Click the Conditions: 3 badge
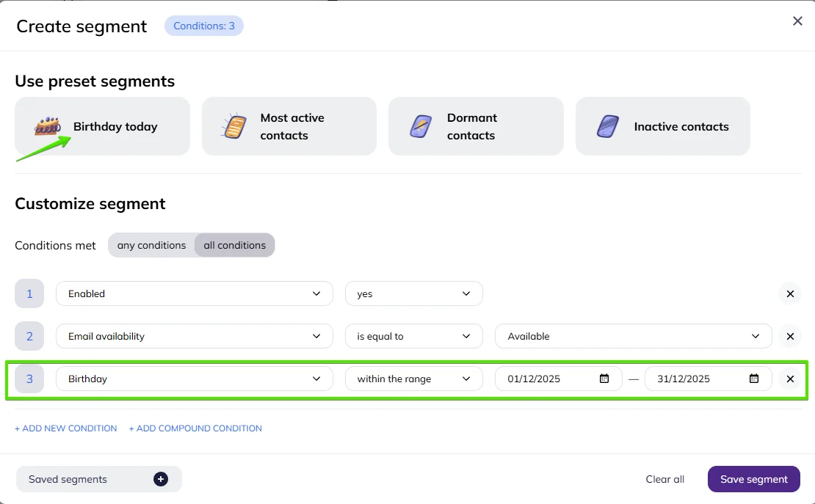Image resolution: width=815 pixels, height=504 pixels. (204, 26)
